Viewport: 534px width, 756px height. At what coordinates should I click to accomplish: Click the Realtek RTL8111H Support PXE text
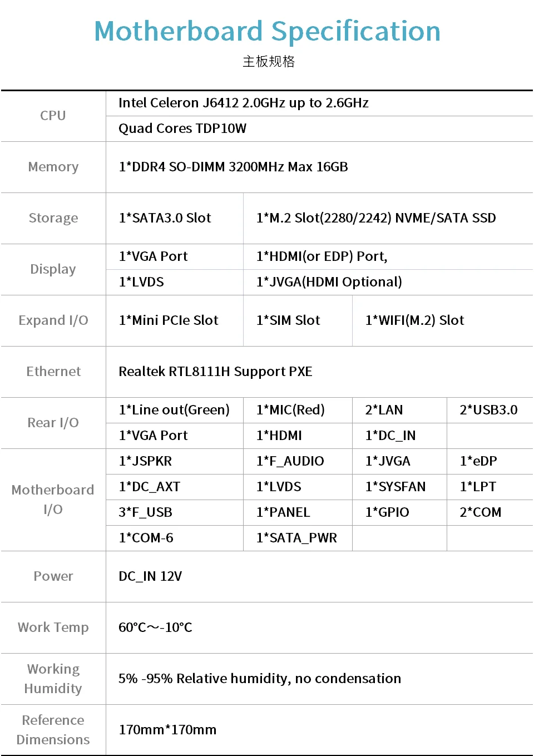coord(215,372)
